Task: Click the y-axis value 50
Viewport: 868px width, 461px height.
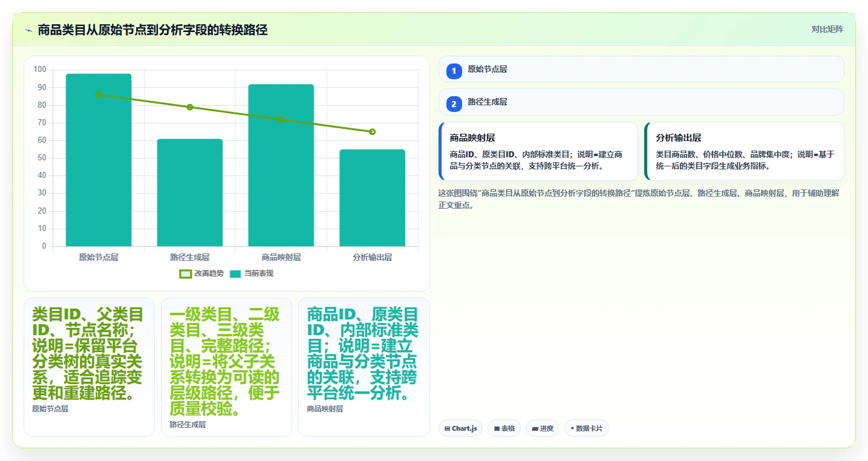Action: 42,158
